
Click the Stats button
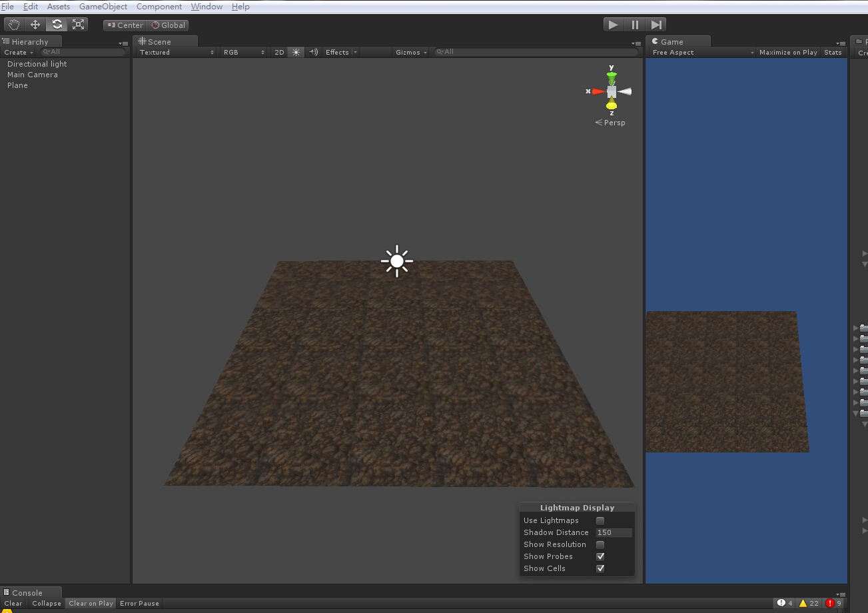833,52
